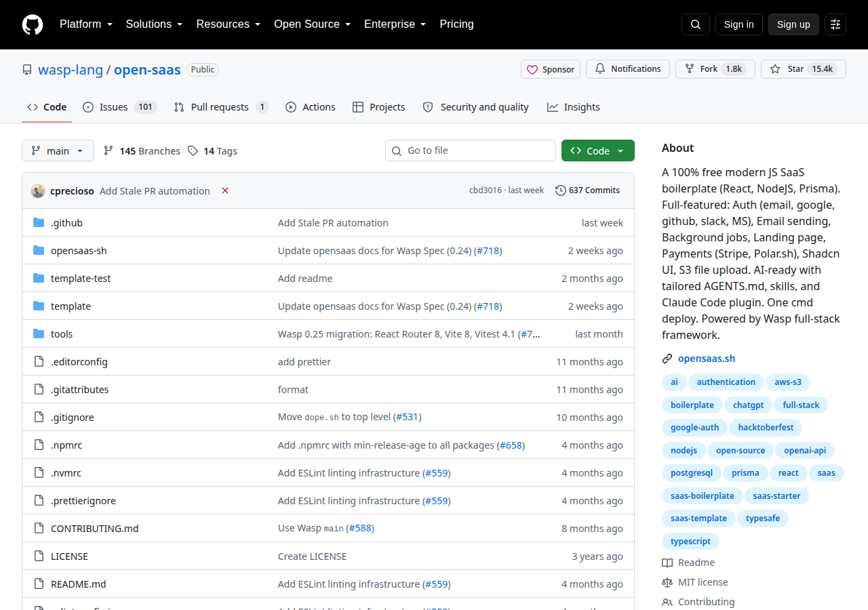Open the .github folder icon

(x=39, y=222)
